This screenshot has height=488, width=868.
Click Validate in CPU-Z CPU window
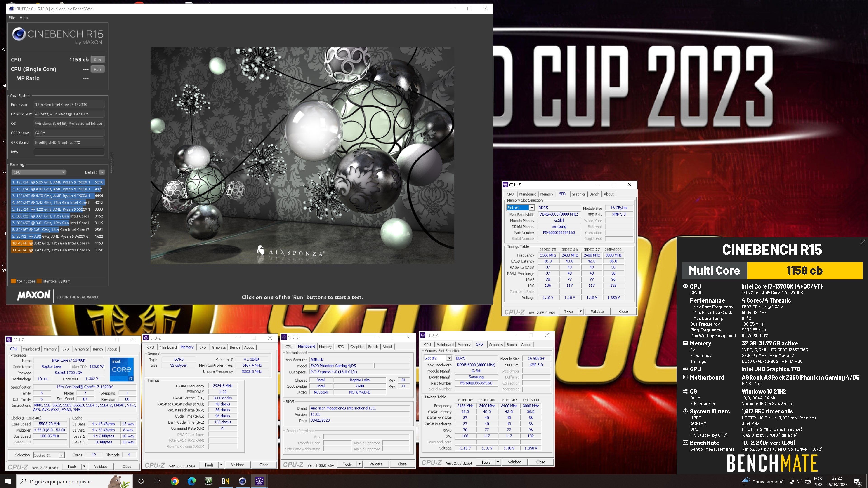(x=100, y=467)
